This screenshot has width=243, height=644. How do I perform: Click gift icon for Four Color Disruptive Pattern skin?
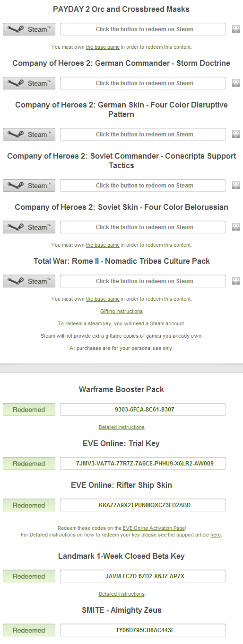(235, 134)
